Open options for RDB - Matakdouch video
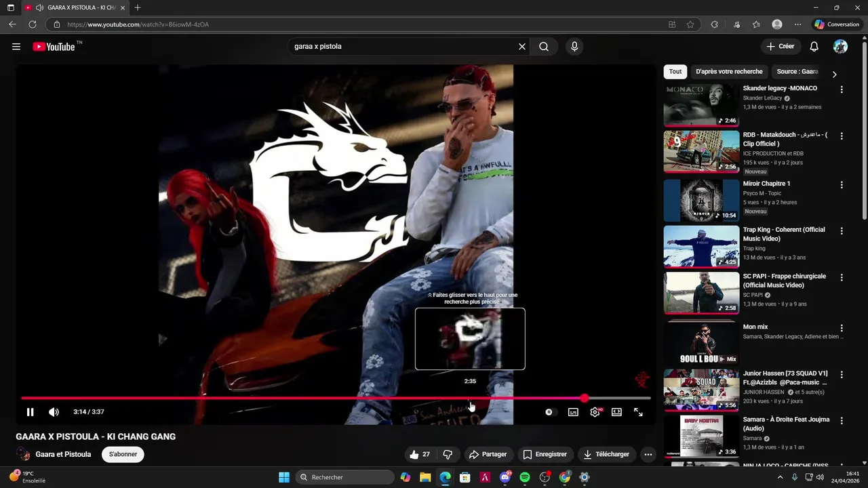The height and width of the screenshot is (488, 868). point(842,136)
